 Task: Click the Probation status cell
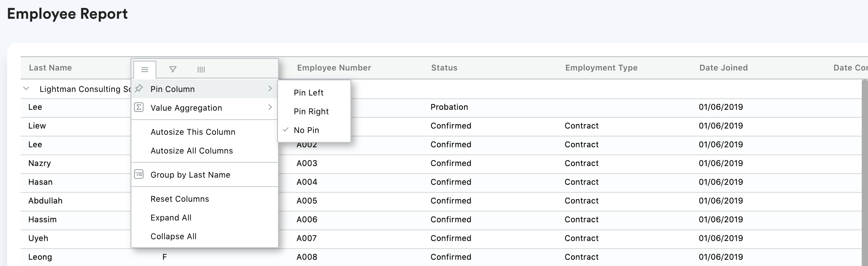point(449,107)
